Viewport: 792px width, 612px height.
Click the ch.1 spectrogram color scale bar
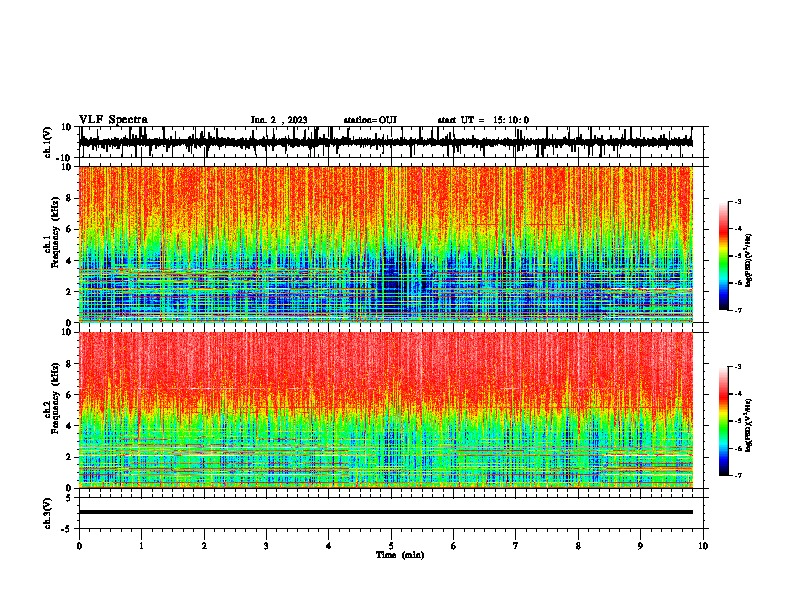723,256
